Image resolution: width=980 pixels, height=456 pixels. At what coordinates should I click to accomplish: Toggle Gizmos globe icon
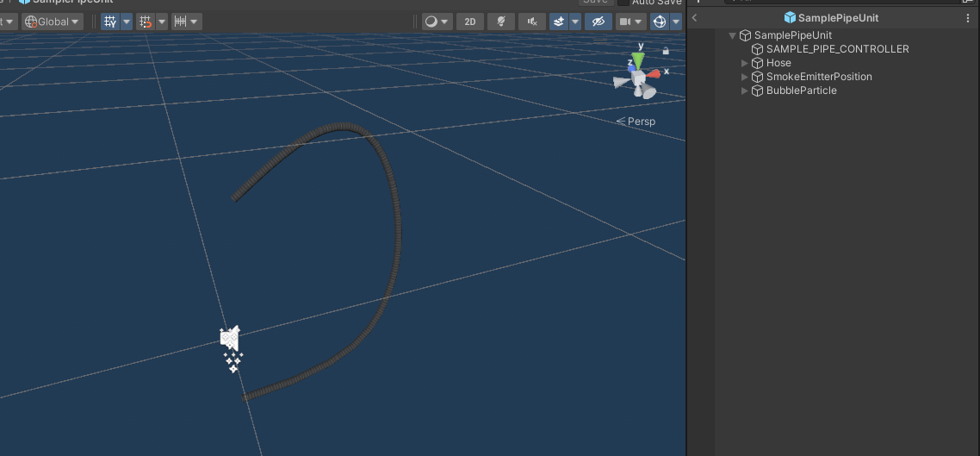[660, 22]
